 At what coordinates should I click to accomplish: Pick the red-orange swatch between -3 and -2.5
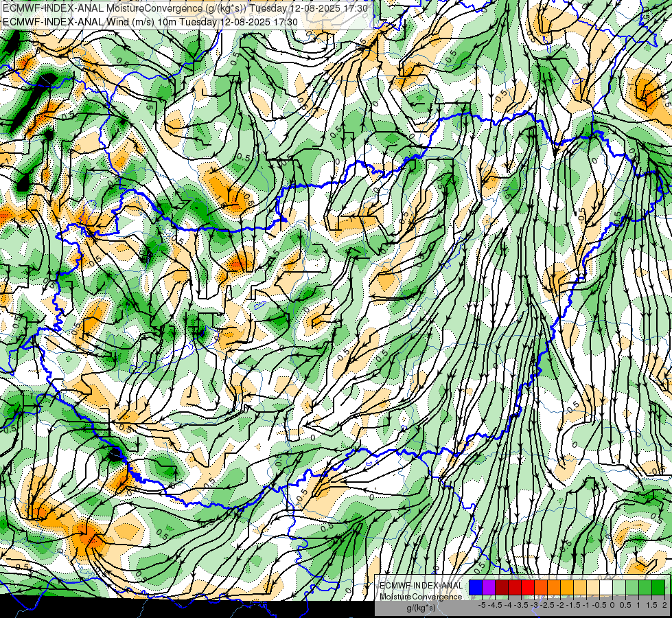541,588
